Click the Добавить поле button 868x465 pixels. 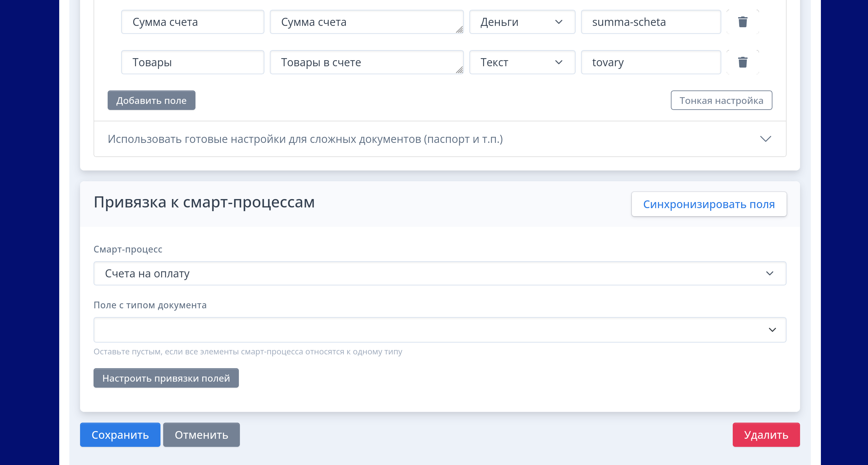coord(151,100)
